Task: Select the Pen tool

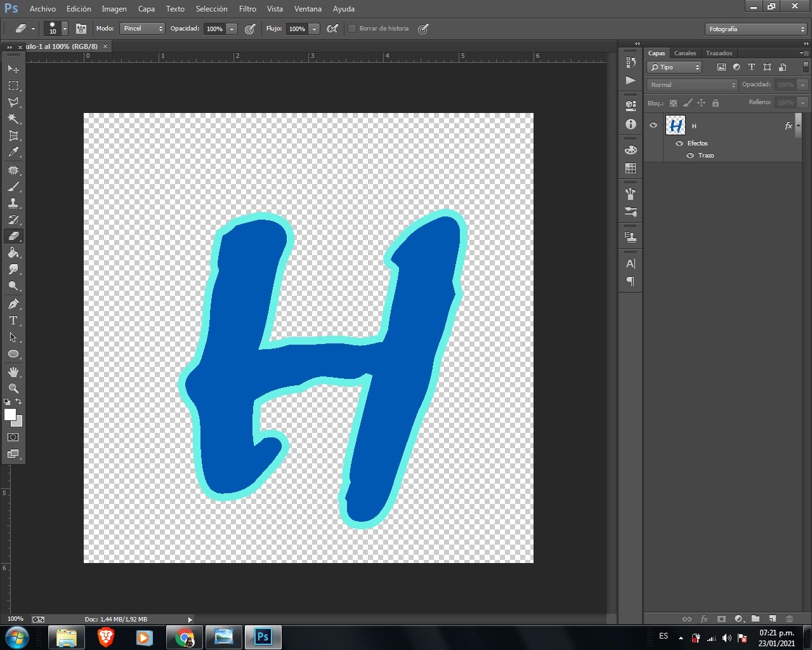Action: click(13, 304)
